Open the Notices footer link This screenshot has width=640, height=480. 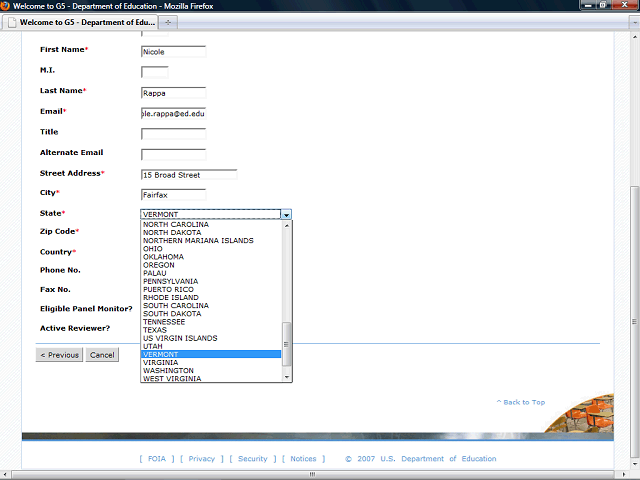point(303,459)
